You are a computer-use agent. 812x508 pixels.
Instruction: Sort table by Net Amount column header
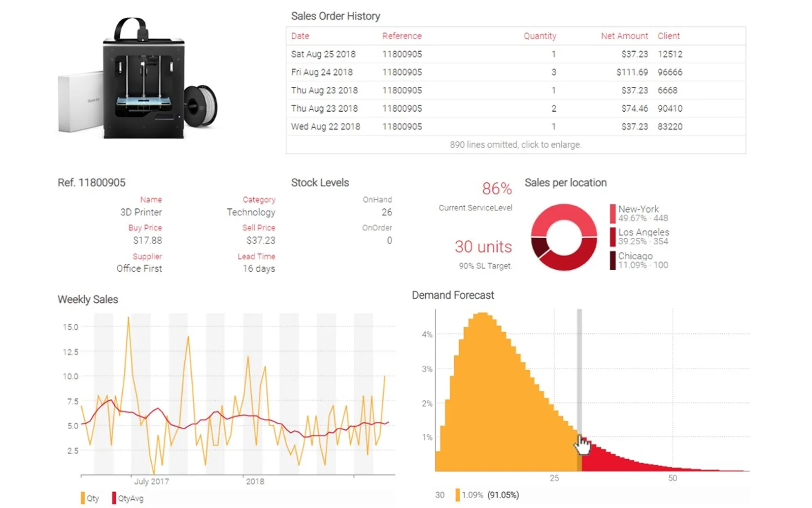coord(624,36)
